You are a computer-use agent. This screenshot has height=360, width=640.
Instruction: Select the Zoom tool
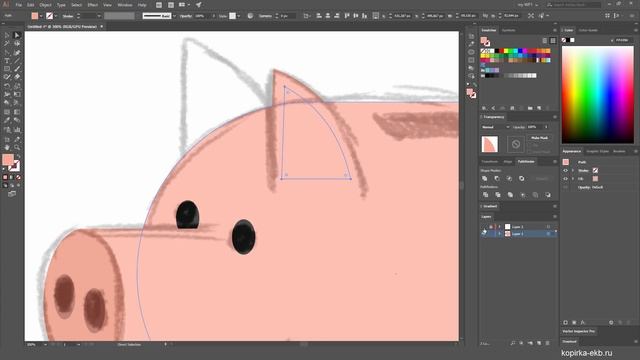click(x=17, y=147)
